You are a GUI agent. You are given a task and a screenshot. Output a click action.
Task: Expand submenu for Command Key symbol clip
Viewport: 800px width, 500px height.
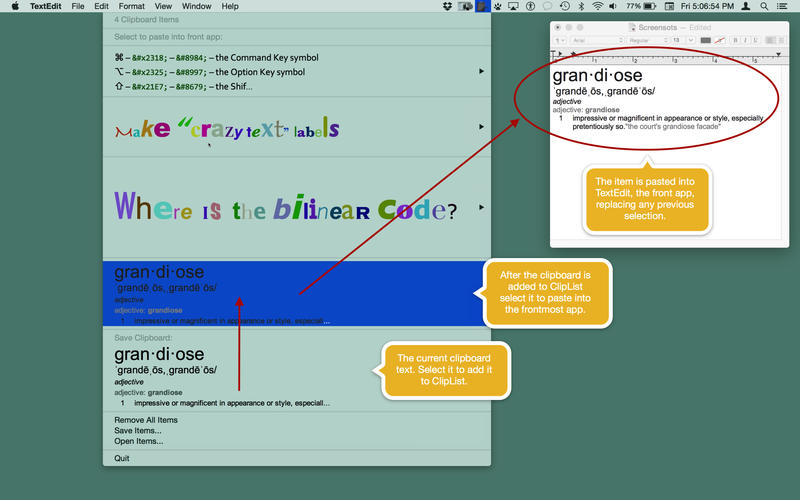click(x=481, y=71)
